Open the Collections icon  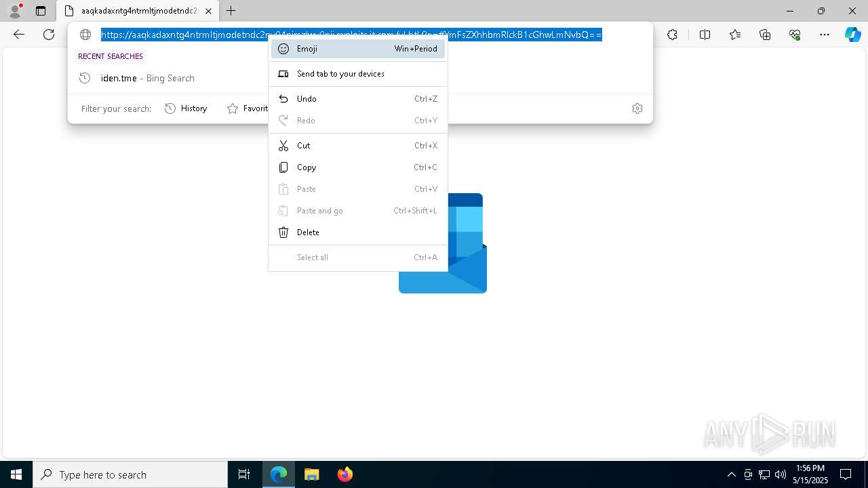pos(765,35)
